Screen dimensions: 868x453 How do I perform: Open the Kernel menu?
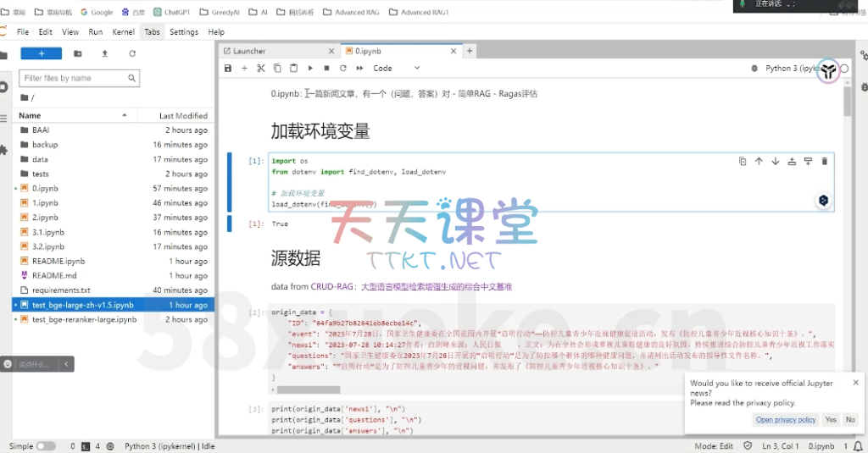pos(123,31)
